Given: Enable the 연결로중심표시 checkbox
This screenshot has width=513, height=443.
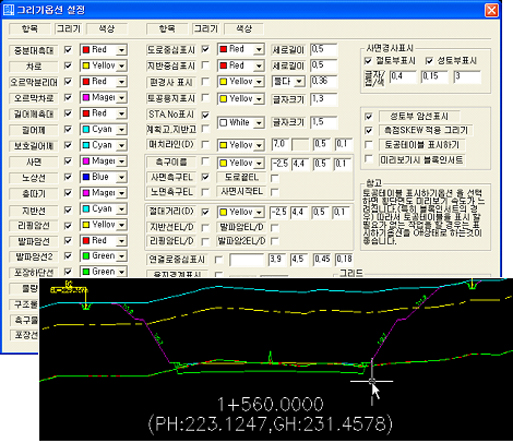Looking at the screenshot, I should (219, 259).
